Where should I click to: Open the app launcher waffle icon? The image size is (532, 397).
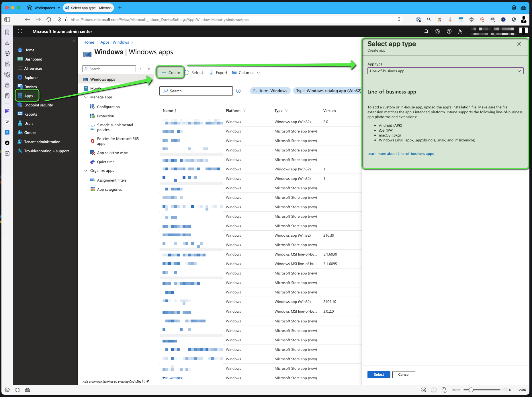click(20, 31)
